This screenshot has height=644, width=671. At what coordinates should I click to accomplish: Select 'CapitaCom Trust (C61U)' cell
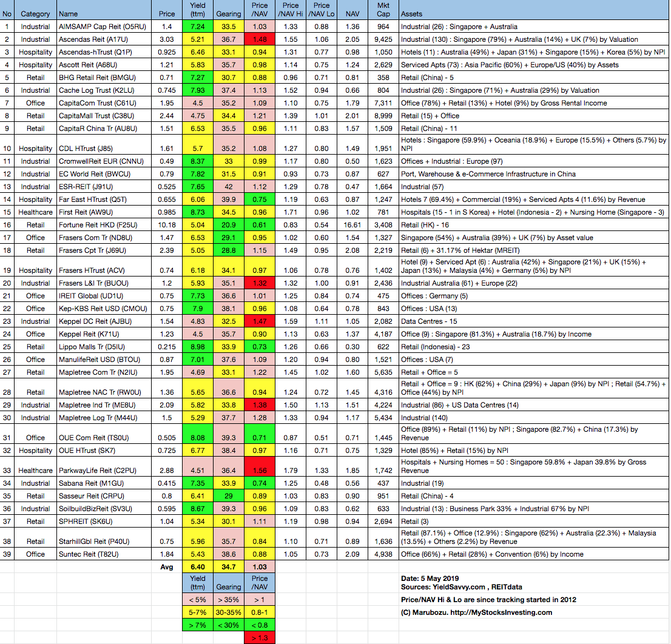[104, 103]
